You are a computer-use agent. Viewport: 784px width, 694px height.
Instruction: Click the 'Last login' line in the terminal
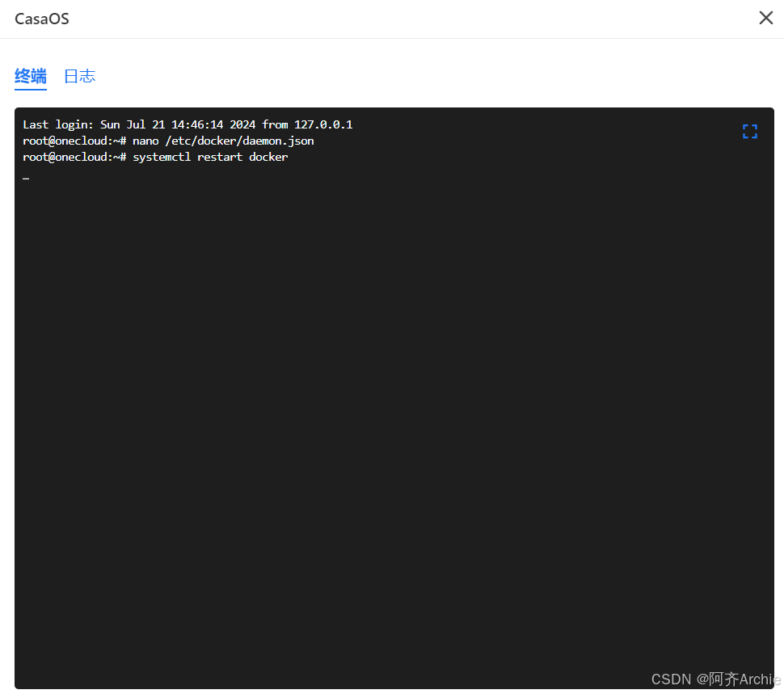point(188,124)
